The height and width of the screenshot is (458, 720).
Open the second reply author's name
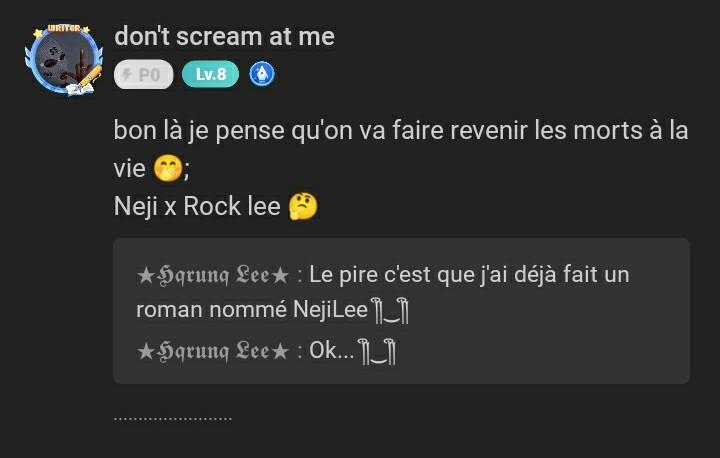point(213,351)
